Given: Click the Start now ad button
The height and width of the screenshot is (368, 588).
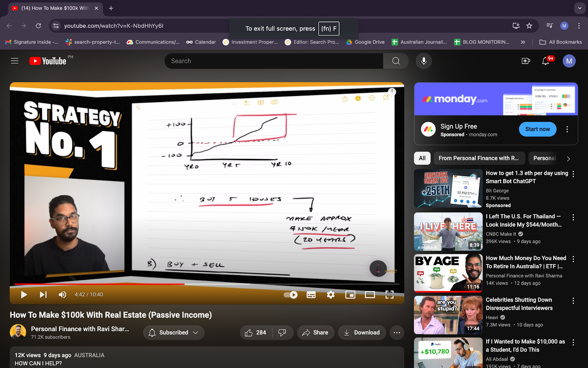Looking at the screenshot, I should point(538,129).
